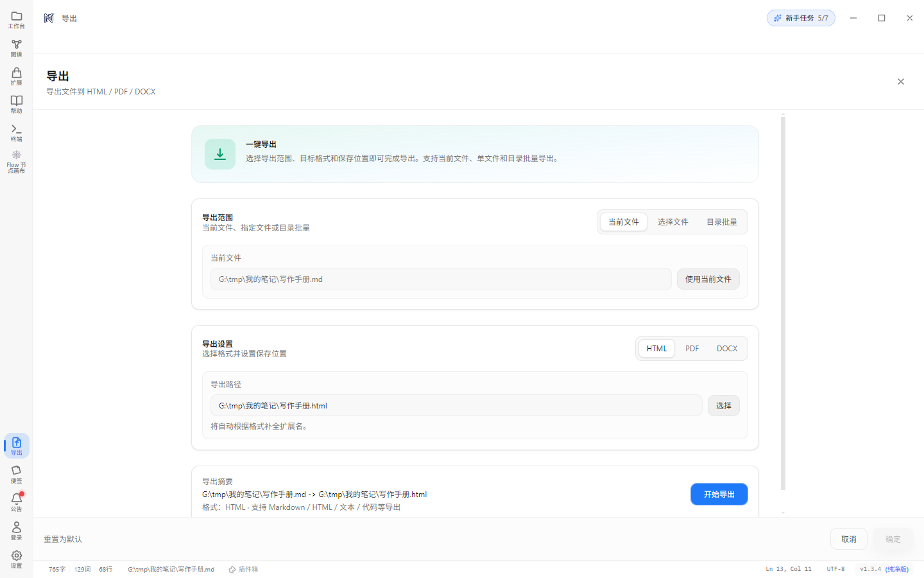Click the 导出路径 input field
This screenshot has width=924, height=578.
456,406
